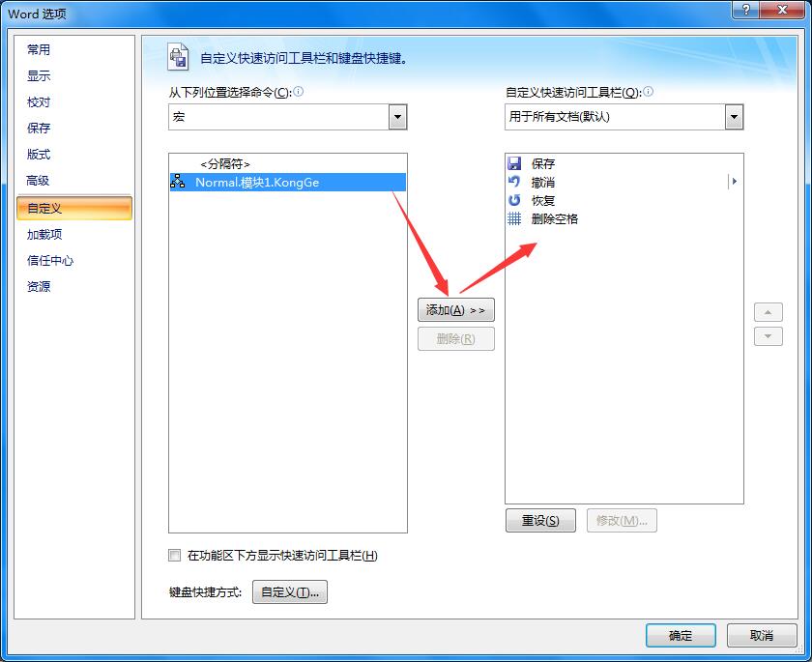
Task: Select the 自定义 options category
Action: point(74,208)
